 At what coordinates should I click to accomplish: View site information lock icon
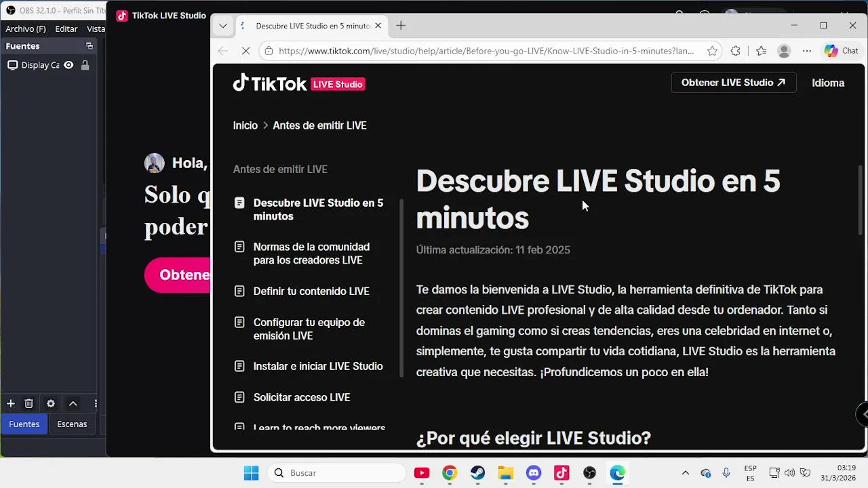(x=269, y=51)
